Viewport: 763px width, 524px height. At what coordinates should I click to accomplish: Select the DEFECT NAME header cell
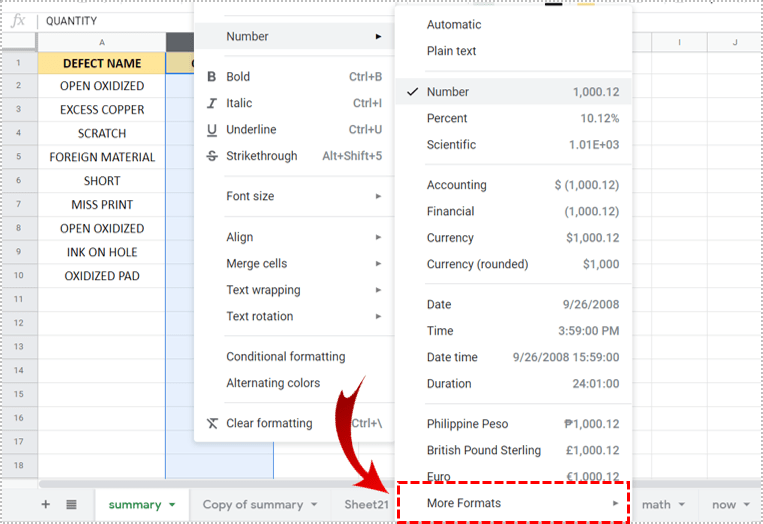click(101, 63)
